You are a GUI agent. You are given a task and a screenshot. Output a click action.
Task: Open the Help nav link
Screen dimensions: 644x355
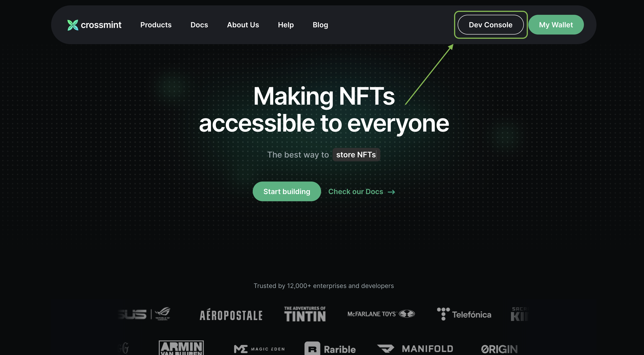click(x=286, y=25)
